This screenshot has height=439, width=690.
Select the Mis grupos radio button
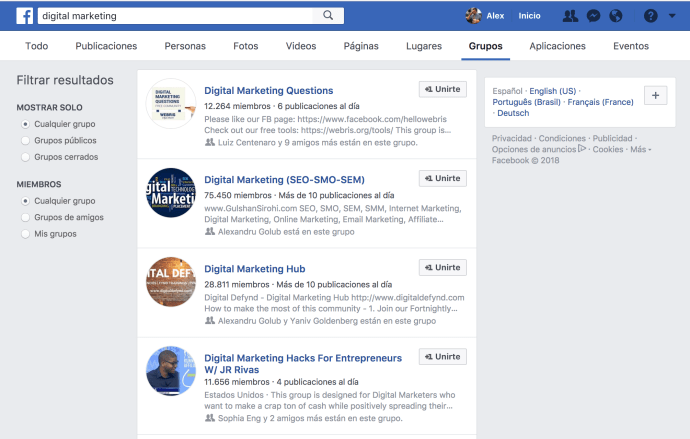(26, 234)
